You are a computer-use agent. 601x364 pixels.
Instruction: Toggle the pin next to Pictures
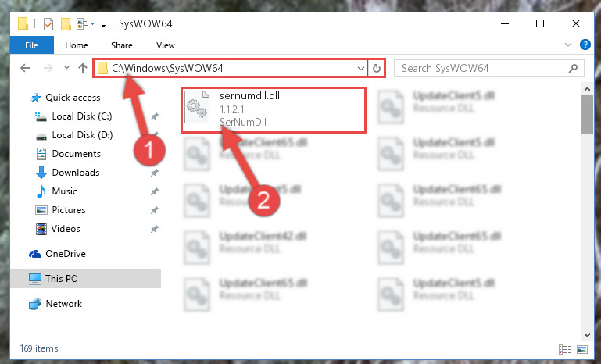(x=155, y=210)
